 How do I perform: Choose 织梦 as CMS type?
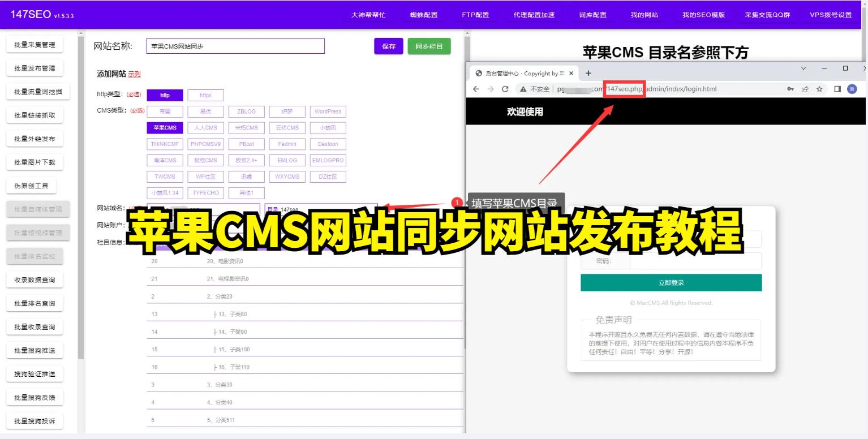coord(287,111)
